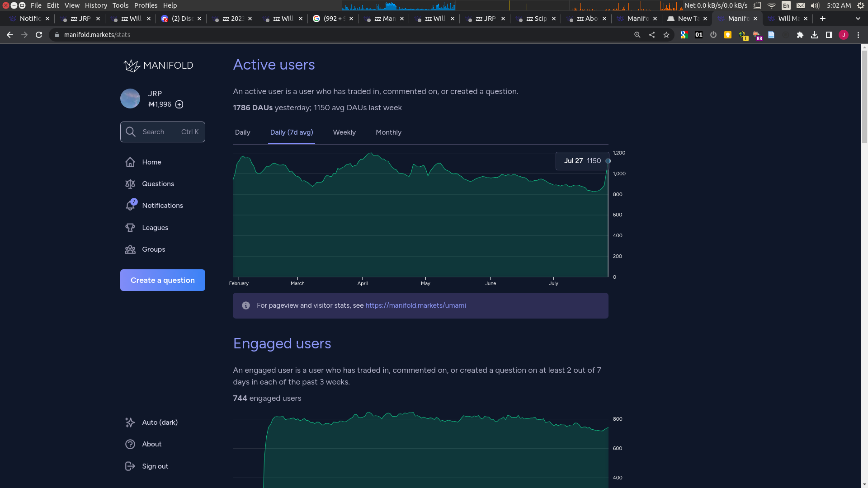Click the plus icon to add mana
Image resolution: width=868 pixels, height=488 pixels.
(179, 104)
